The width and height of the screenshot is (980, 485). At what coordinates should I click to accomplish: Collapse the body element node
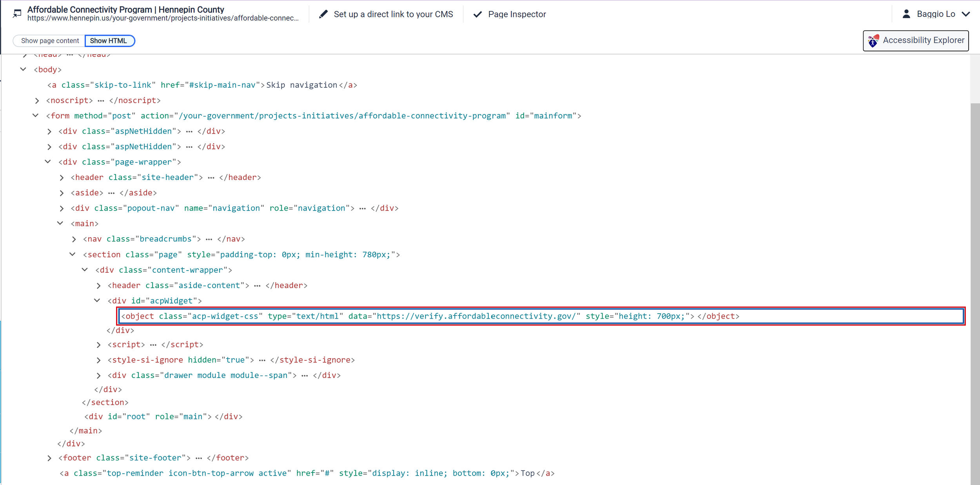click(x=23, y=69)
